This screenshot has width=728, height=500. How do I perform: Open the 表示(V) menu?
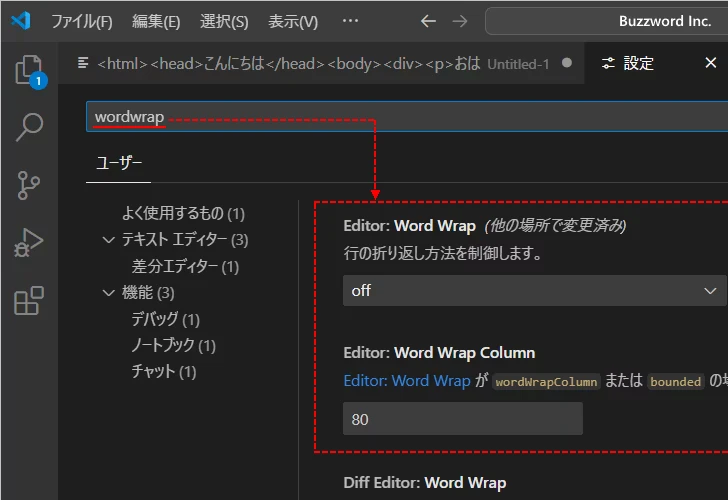coord(293,21)
